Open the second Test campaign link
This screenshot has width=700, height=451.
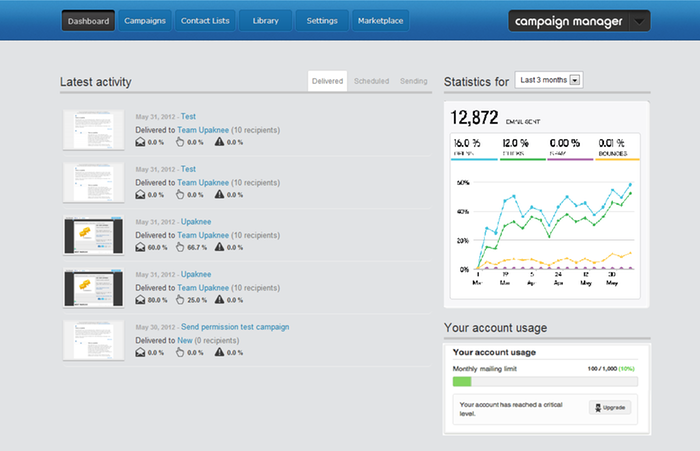click(x=188, y=169)
